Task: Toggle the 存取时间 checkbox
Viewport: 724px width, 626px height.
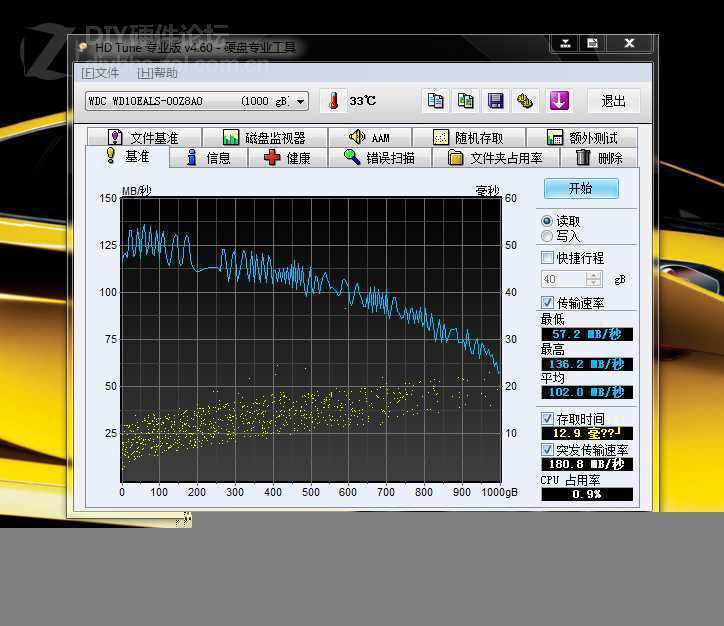Action: click(x=547, y=419)
